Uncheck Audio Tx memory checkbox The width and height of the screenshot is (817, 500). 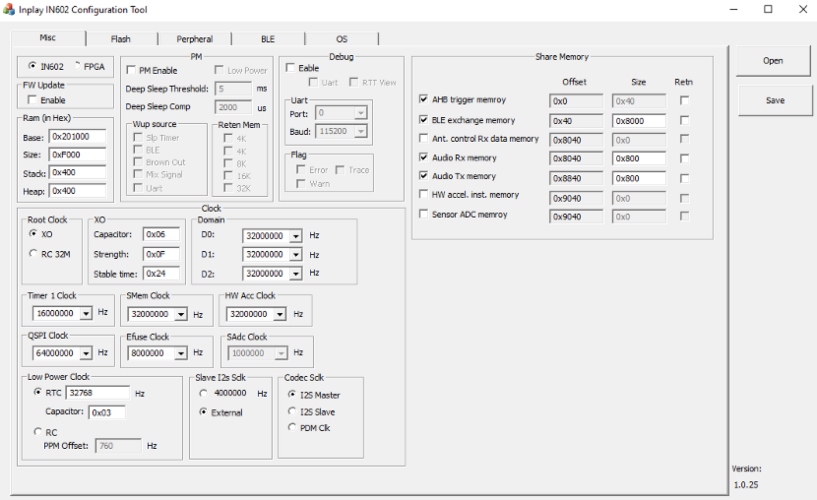[424, 176]
